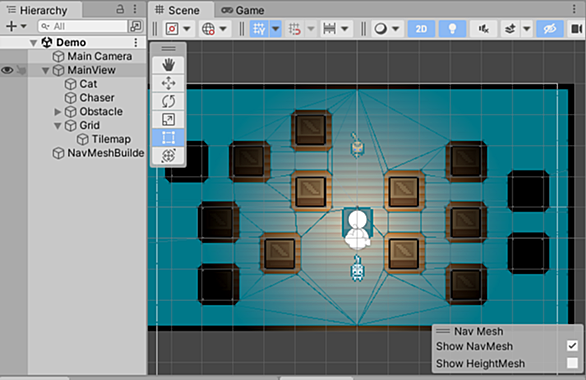This screenshot has width=586, height=380.
Task: Toggle the scene lighting bulb icon
Action: tap(452, 29)
